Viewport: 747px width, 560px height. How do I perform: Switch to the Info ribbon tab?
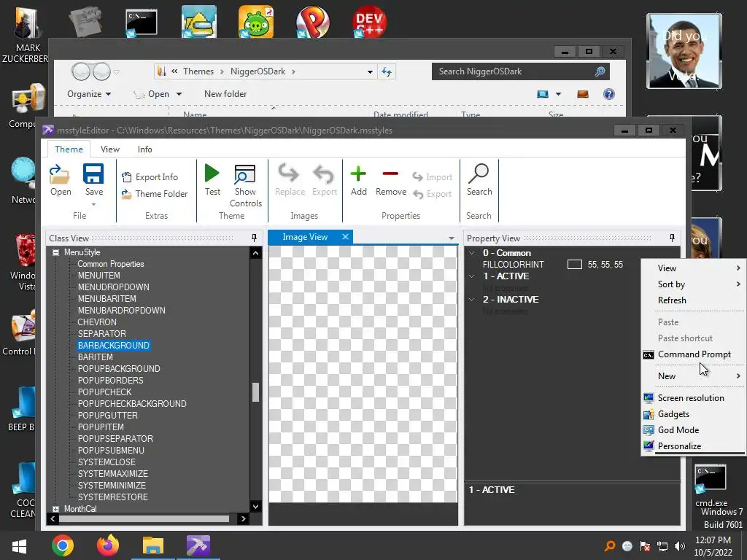[x=145, y=149]
